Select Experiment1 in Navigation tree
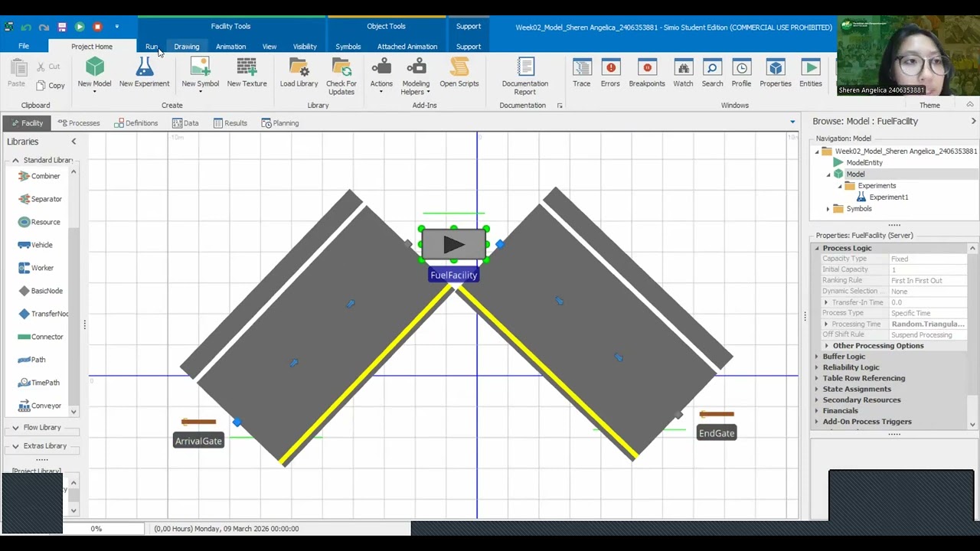The width and height of the screenshot is (980, 551). pyautogui.click(x=888, y=197)
